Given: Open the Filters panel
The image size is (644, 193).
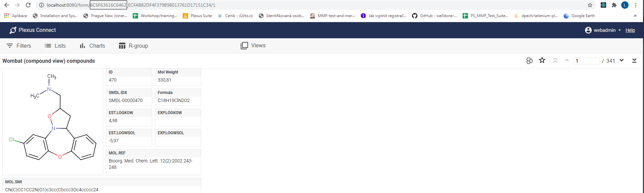Looking at the screenshot, I should pos(19,46).
